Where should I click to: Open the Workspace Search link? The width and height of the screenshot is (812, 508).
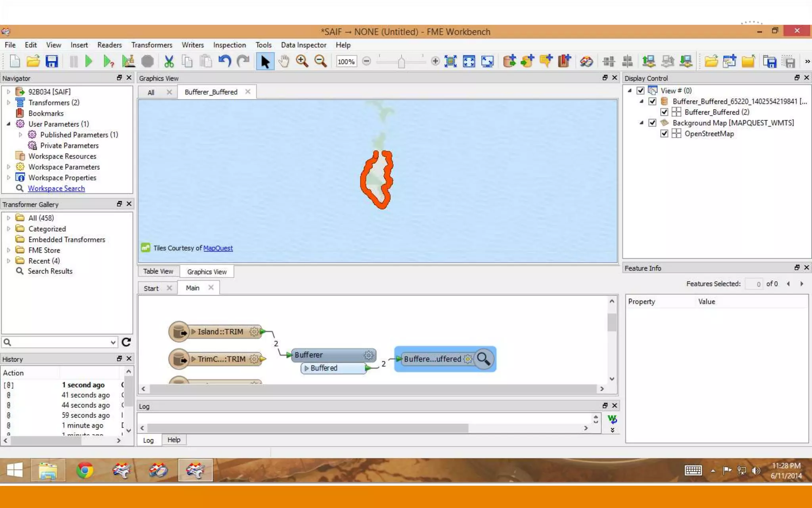coord(56,189)
